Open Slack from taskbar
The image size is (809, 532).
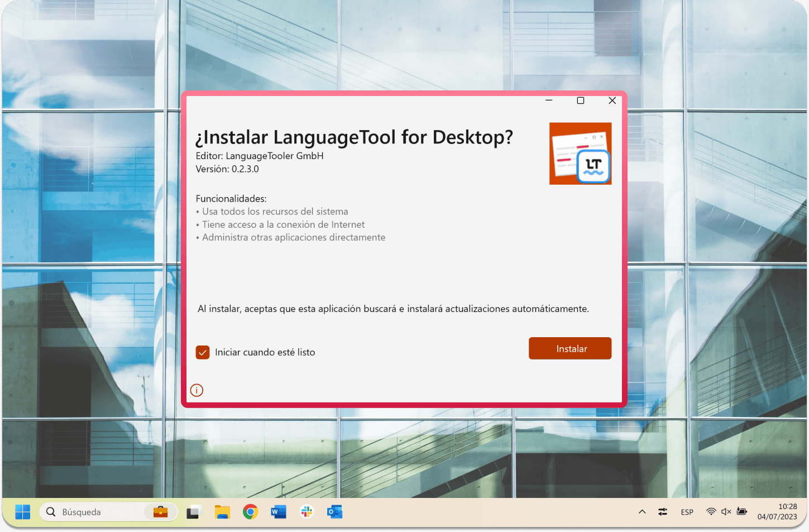(x=307, y=512)
